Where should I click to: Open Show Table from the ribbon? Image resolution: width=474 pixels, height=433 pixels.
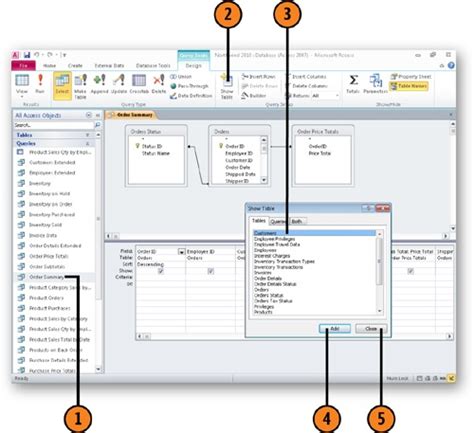[227, 87]
